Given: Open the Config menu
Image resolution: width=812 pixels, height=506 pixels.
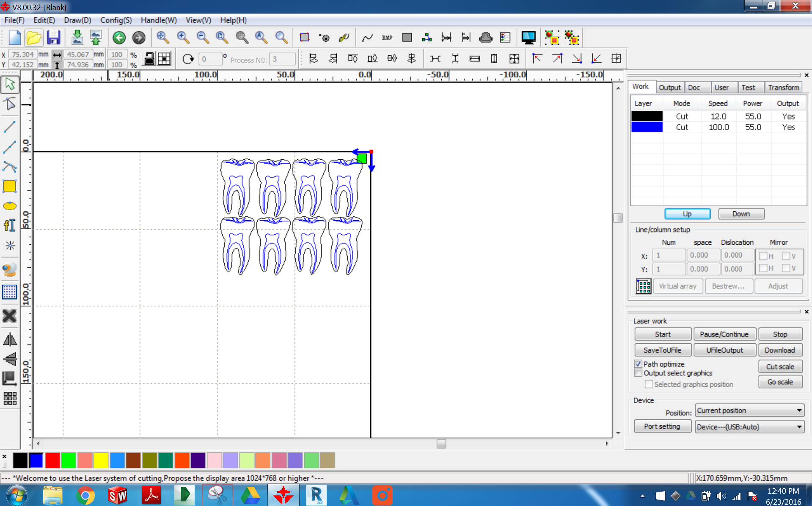Looking at the screenshot, I should click(116, 20).
